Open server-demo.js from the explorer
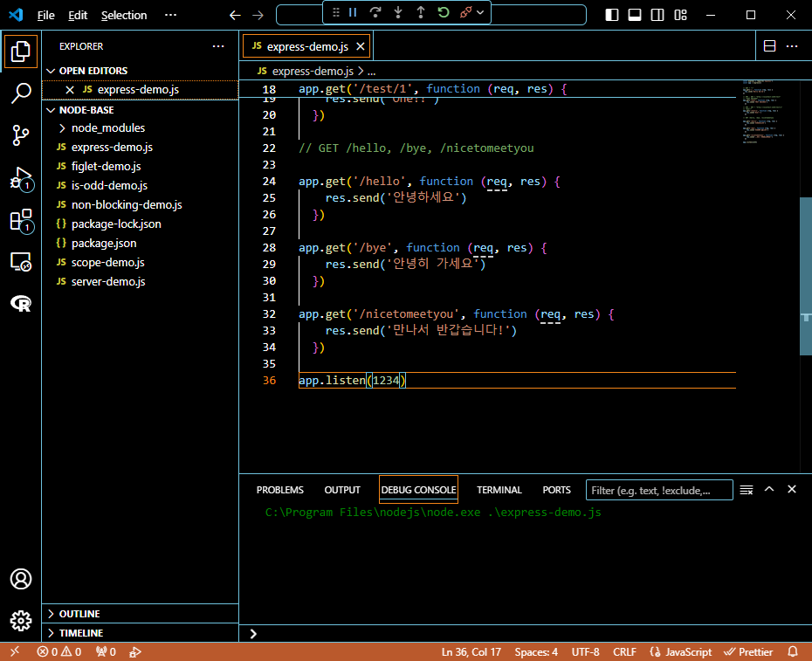 click(140, 281)
